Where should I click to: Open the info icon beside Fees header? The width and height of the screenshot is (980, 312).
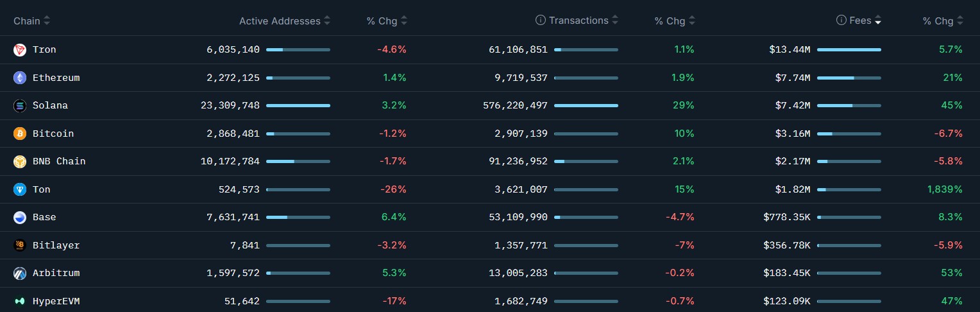pyautogui.click(x=841, y=21)
